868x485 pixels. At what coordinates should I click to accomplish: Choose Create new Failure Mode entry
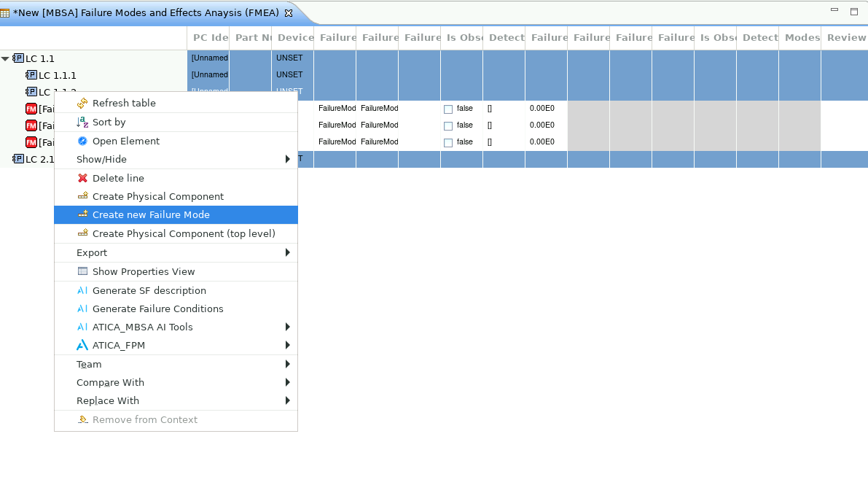[x=176, y=214]
